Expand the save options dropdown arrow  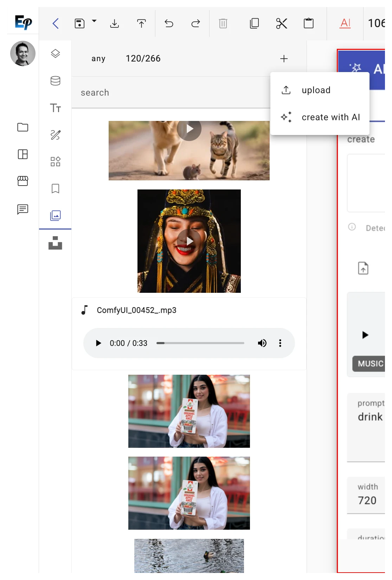tap(94, 21)
